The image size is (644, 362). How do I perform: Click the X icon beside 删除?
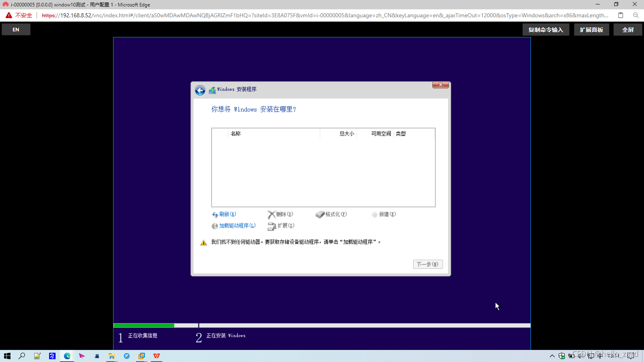(x=272, y=215)
